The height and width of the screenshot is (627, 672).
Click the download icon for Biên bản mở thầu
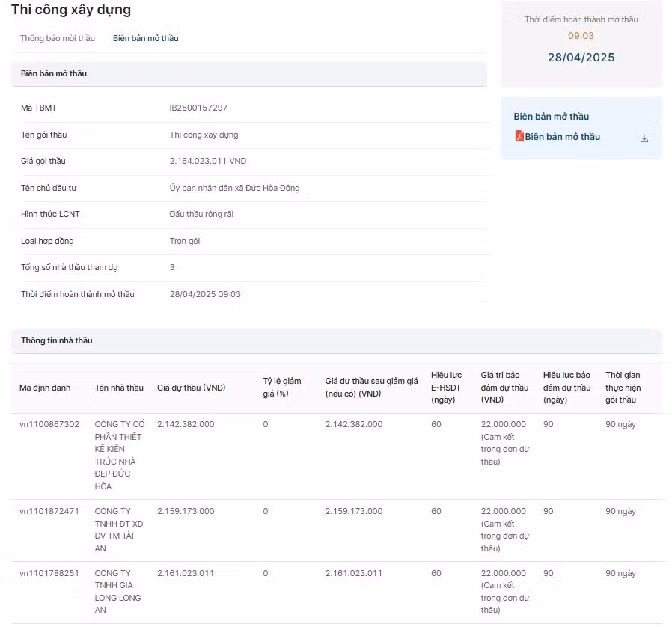[644, 138]
